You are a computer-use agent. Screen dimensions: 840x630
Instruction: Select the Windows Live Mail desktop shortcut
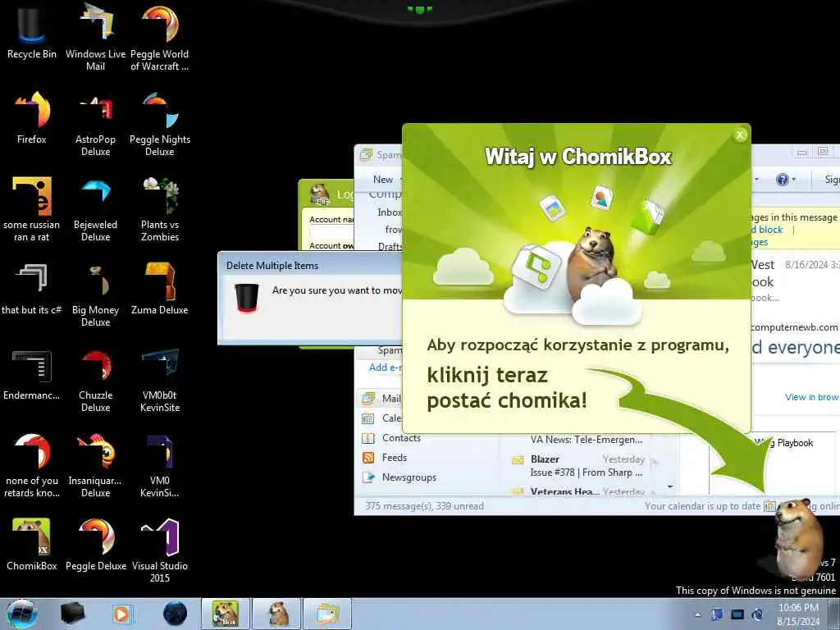[95, 36]
